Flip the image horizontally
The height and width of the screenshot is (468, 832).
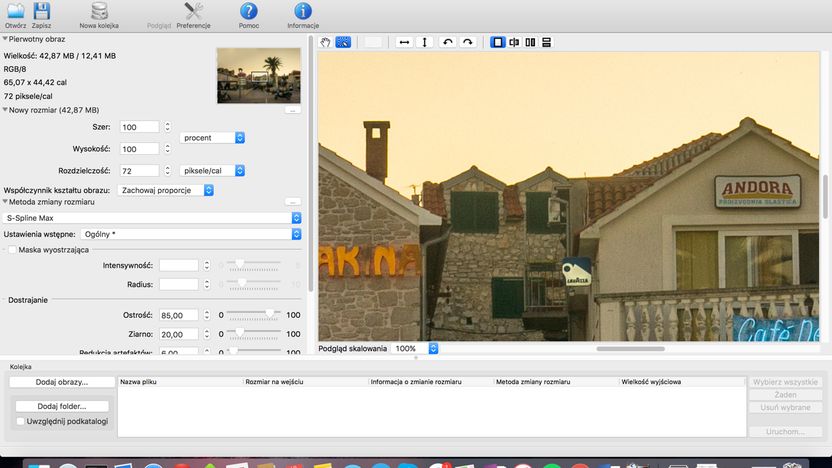click(404, 42)
